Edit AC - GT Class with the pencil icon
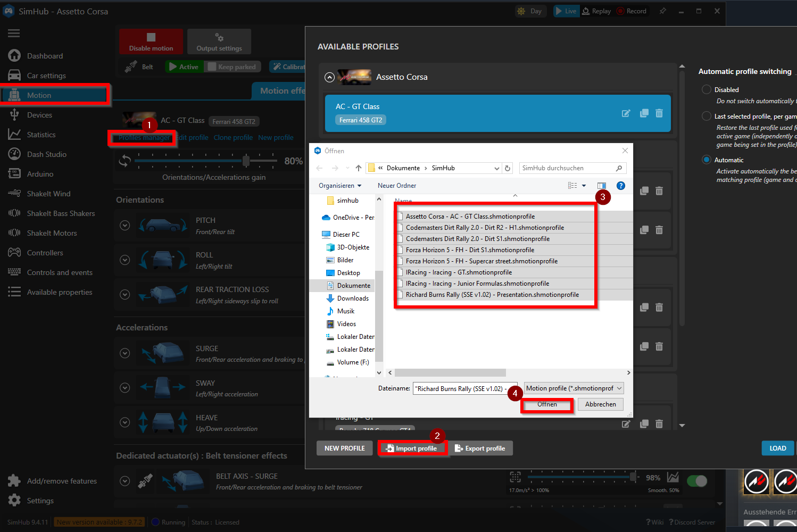 pos(626,113)
